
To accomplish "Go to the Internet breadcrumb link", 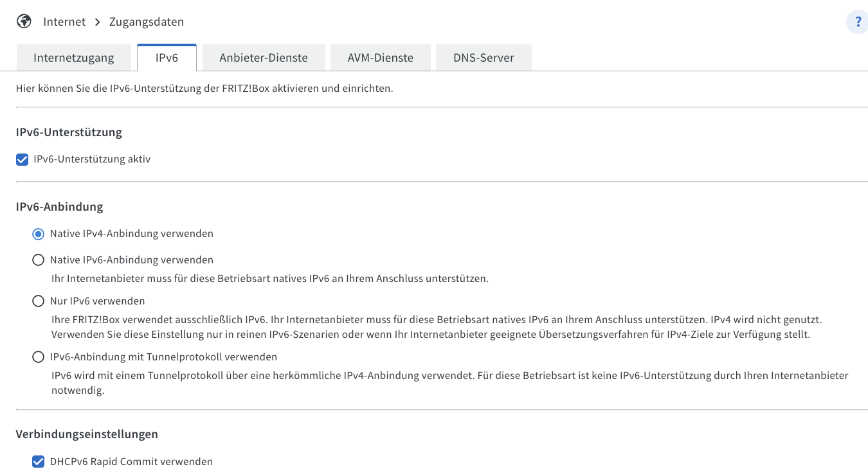I will [64, 22].
